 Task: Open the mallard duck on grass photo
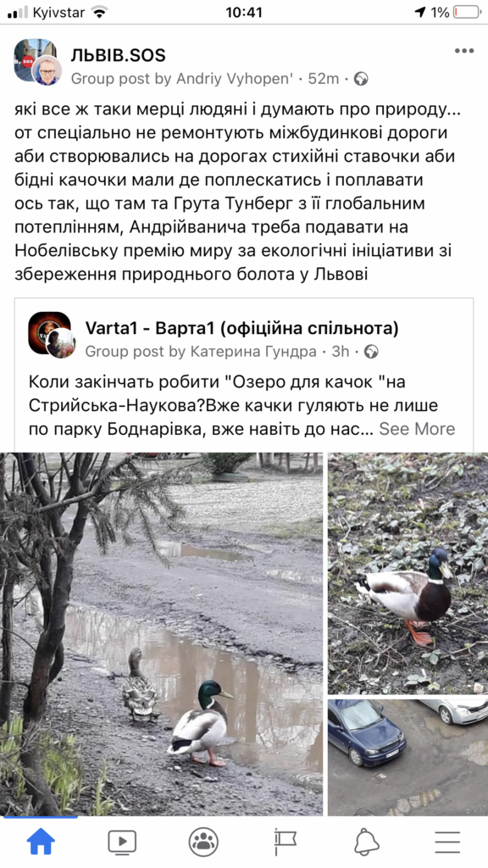[408, 574]
